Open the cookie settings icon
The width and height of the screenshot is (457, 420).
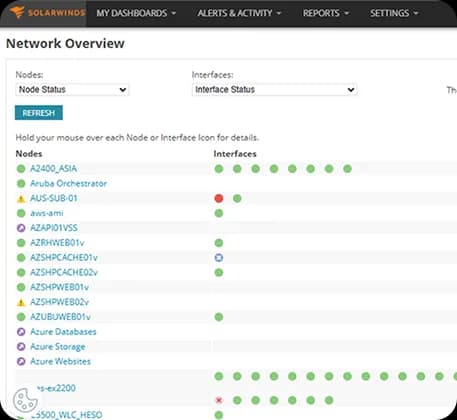click(24, 400)
